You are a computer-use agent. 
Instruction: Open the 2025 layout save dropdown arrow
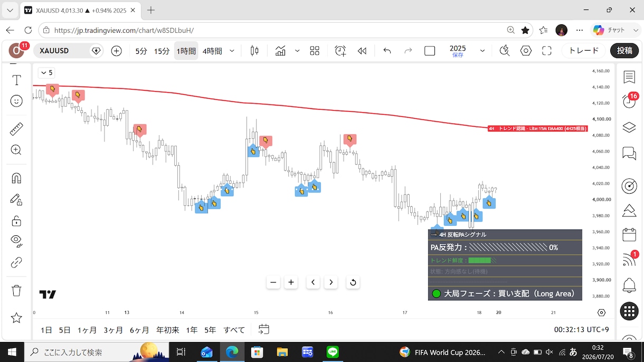coord(482,51)
